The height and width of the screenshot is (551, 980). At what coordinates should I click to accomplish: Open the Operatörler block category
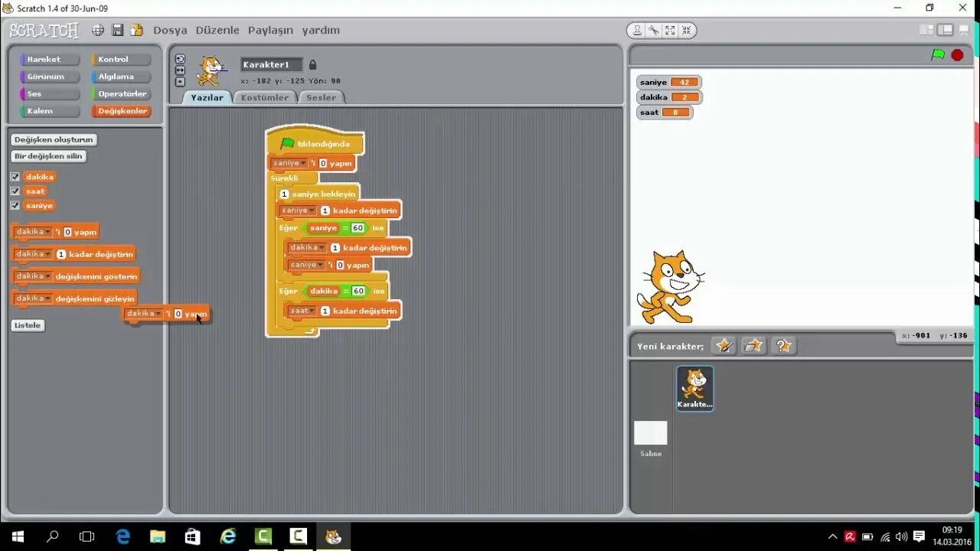click(x=120, y=94)
